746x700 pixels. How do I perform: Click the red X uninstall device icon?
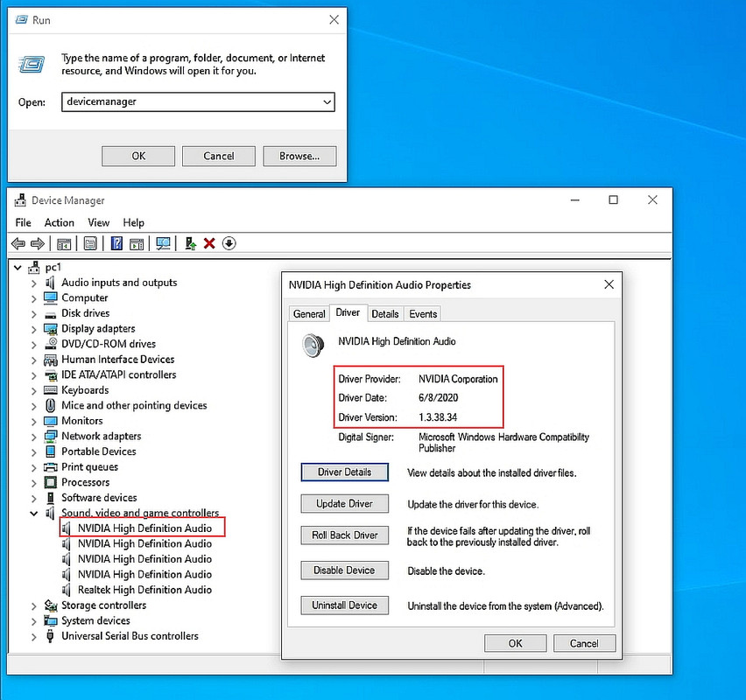[x=209, y=243]
